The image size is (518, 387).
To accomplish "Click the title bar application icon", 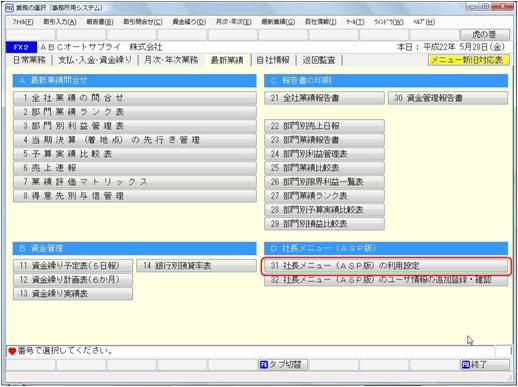I will coord(10,7).
